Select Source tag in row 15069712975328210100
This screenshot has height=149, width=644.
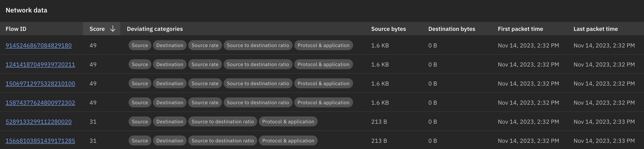click(140, 84)
